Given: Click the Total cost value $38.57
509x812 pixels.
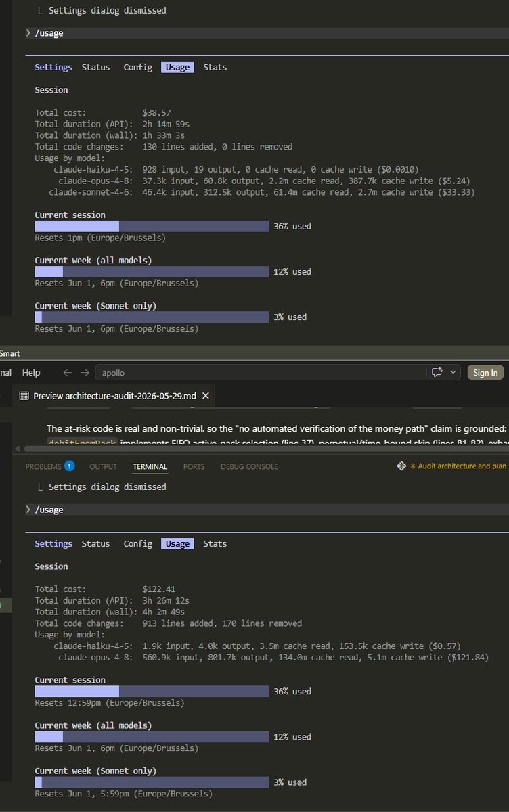Looking at the screenshot, I should click(x=156, y=112).
